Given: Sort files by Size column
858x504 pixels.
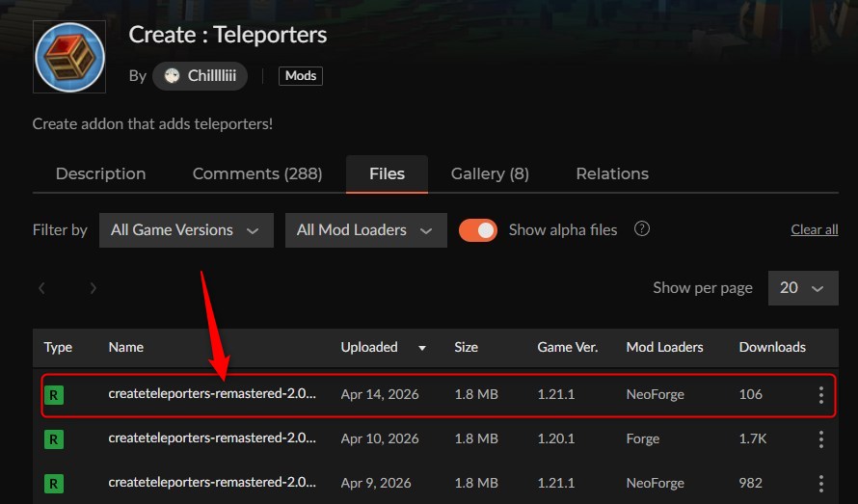Looking at the screenshot, I should click(466, 348).
